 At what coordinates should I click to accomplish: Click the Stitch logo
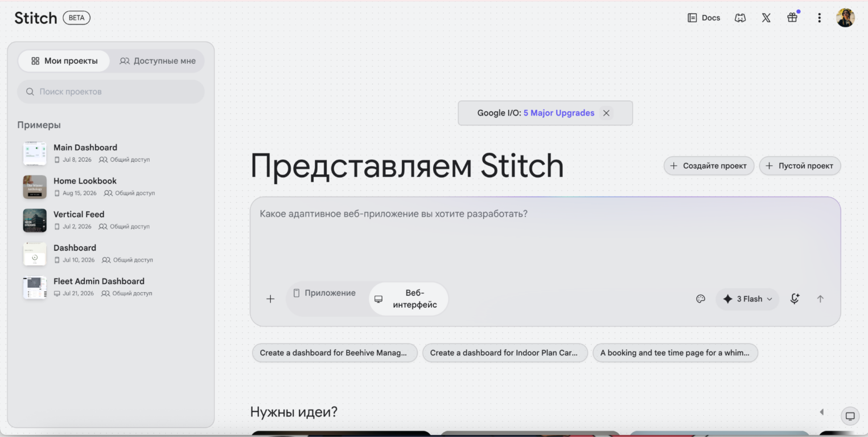pyautogui.click(x=36, y=18)
